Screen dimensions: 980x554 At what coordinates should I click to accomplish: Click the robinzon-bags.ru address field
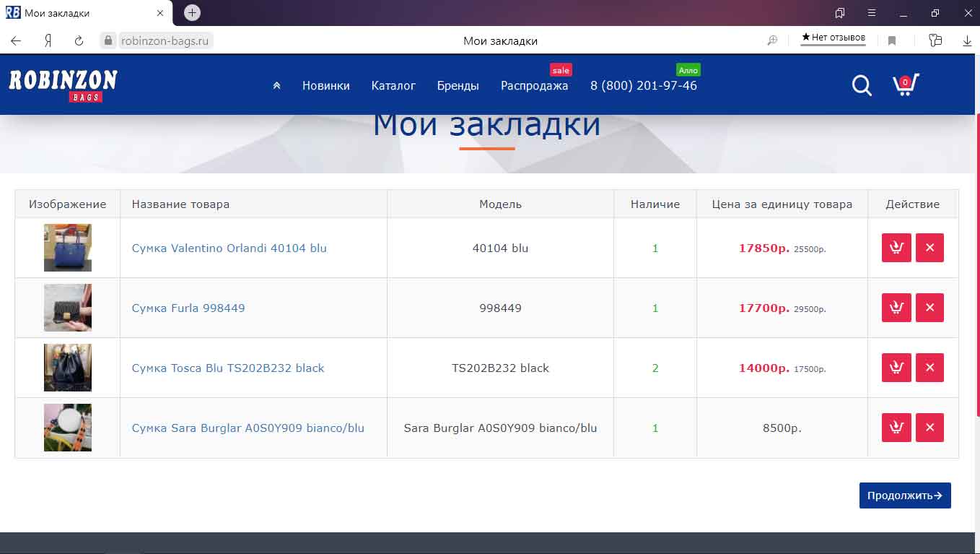click(x=165, y=41)
